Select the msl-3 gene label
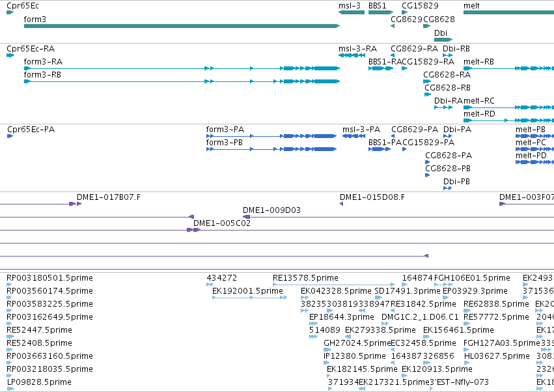Screen dimensions: 554x392 pyautogui.click(x=350, y=6)
